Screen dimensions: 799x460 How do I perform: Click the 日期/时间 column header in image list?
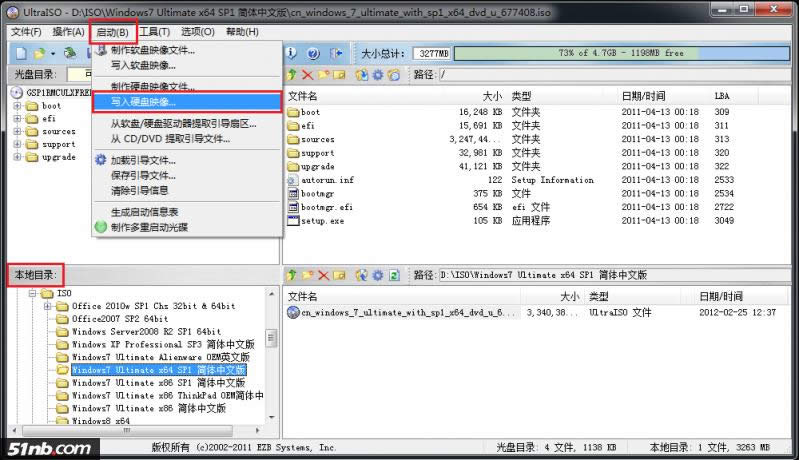point(642,96)
